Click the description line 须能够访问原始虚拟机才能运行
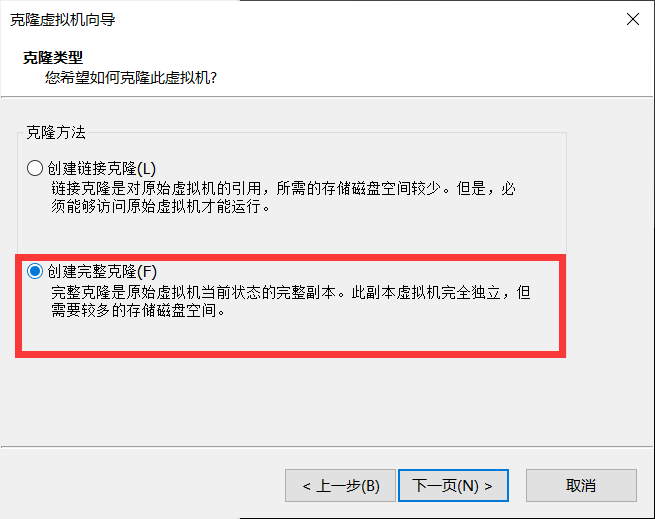655x519 pixels. point(161,206)
